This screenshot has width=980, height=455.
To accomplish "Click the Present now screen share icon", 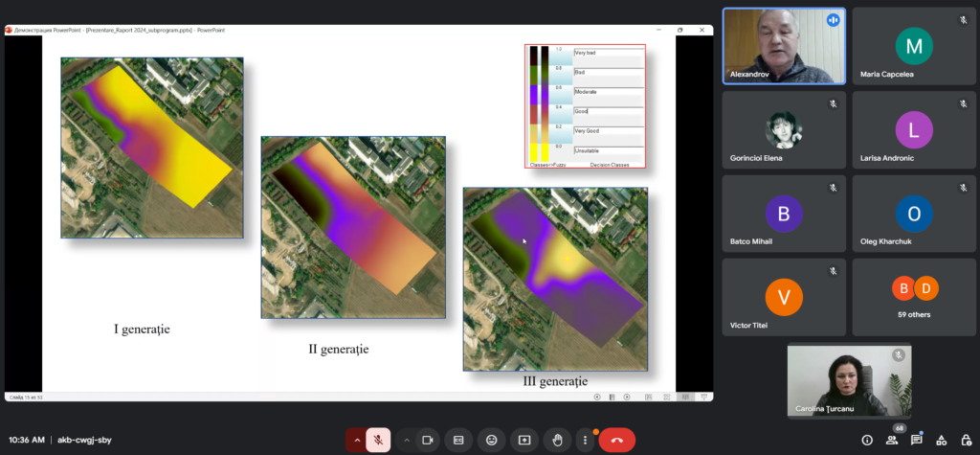I will (524, 440).
